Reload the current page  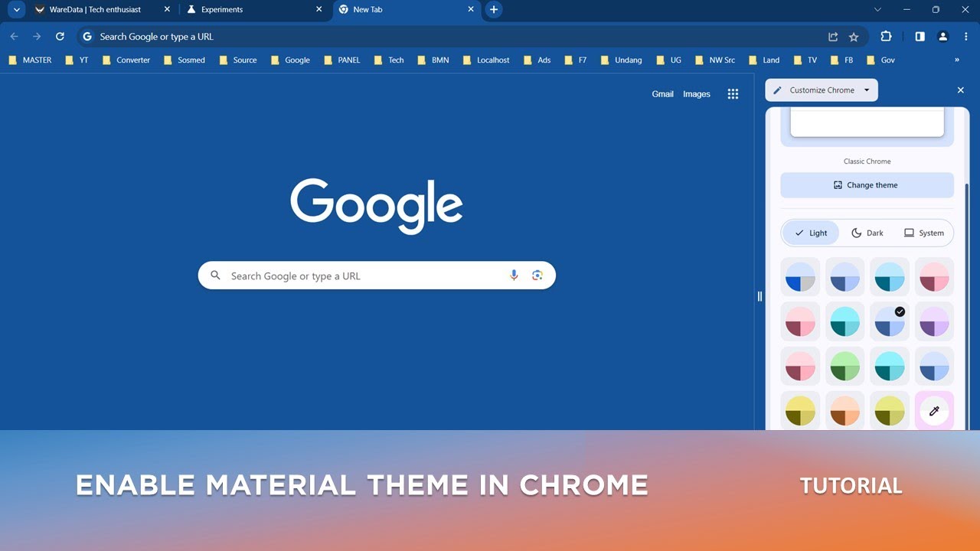[60, 37]
